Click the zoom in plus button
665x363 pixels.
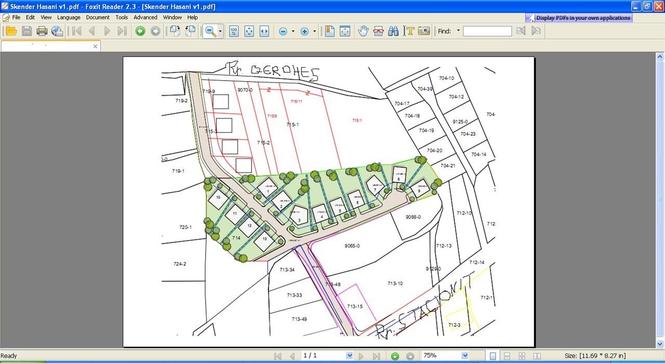pyautogui.click(x=305, y=31)
